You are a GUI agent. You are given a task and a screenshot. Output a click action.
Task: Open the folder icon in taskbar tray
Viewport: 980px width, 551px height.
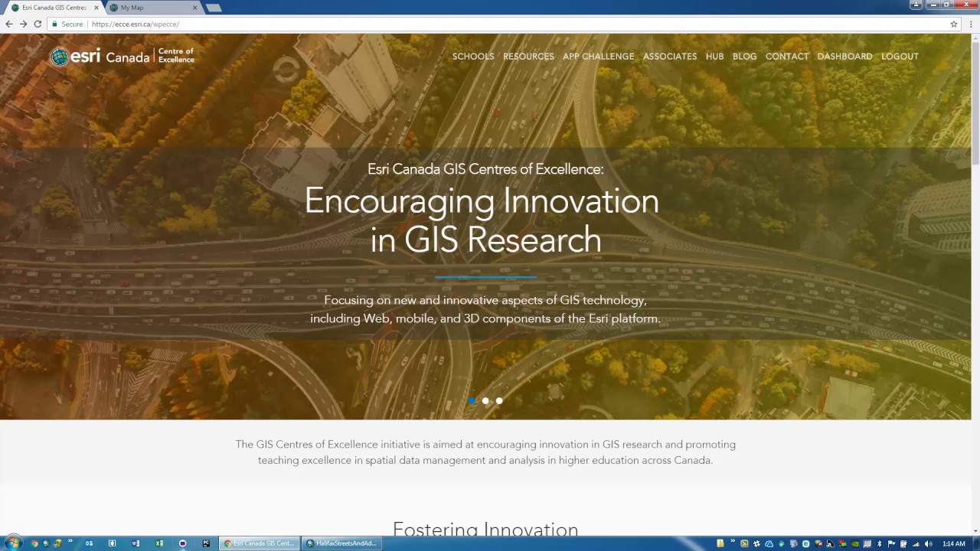(720, 543)
